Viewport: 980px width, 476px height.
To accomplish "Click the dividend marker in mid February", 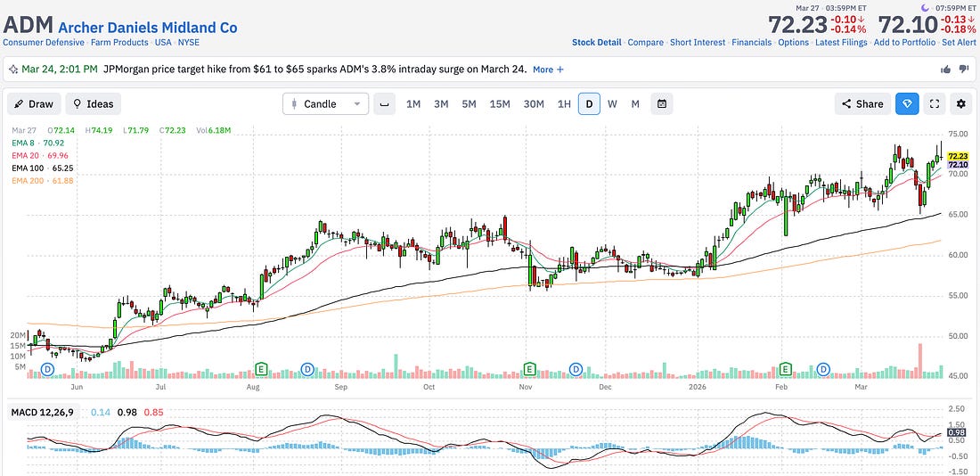I will (x=824, y=370).
